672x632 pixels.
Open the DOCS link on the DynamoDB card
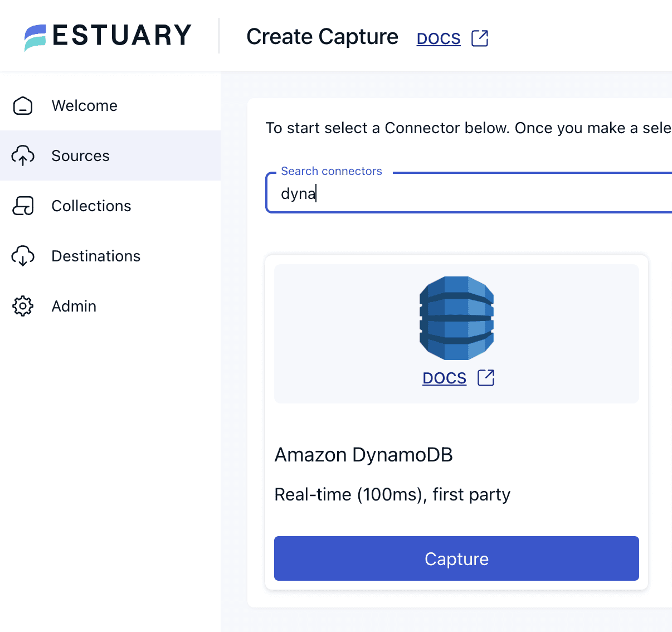click(x=444, y=377)
